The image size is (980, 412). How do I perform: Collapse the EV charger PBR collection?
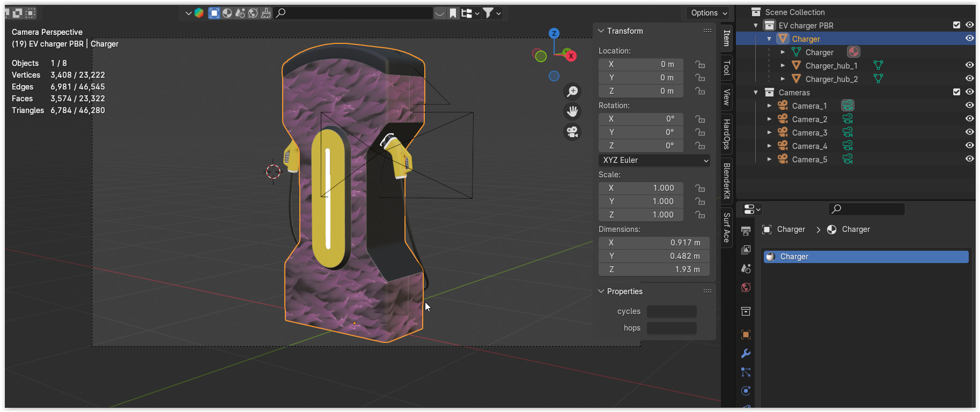click(x=756, y=25)
